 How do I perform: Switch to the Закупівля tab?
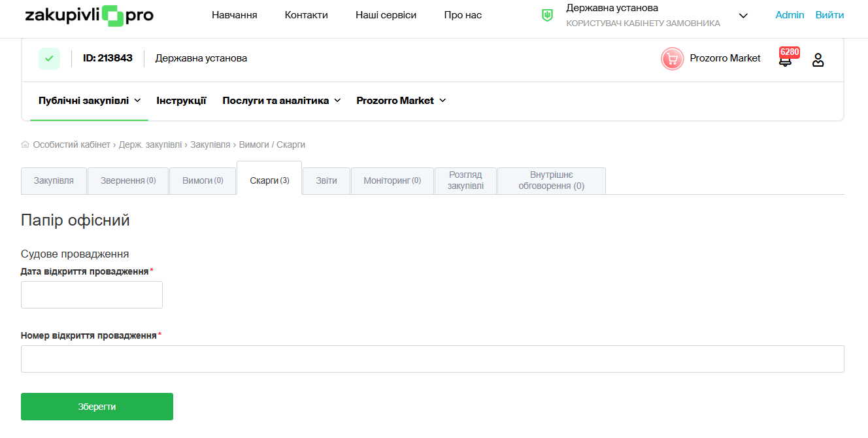click(x=54, y=180)
